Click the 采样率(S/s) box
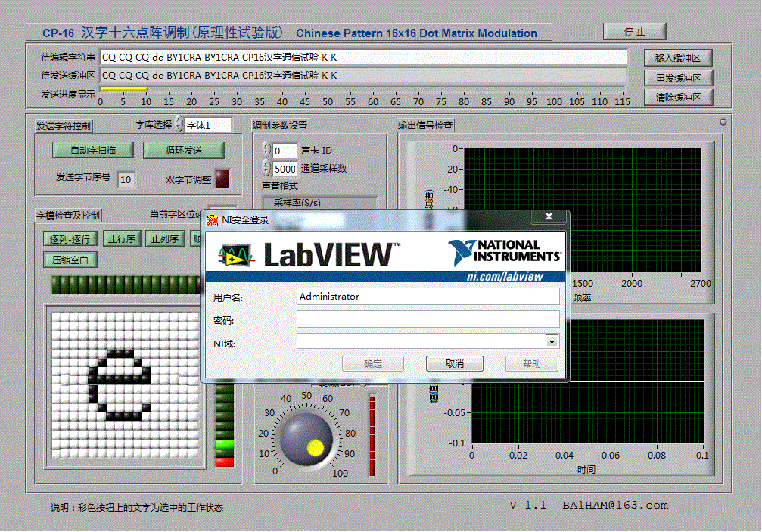 point(319,203)
